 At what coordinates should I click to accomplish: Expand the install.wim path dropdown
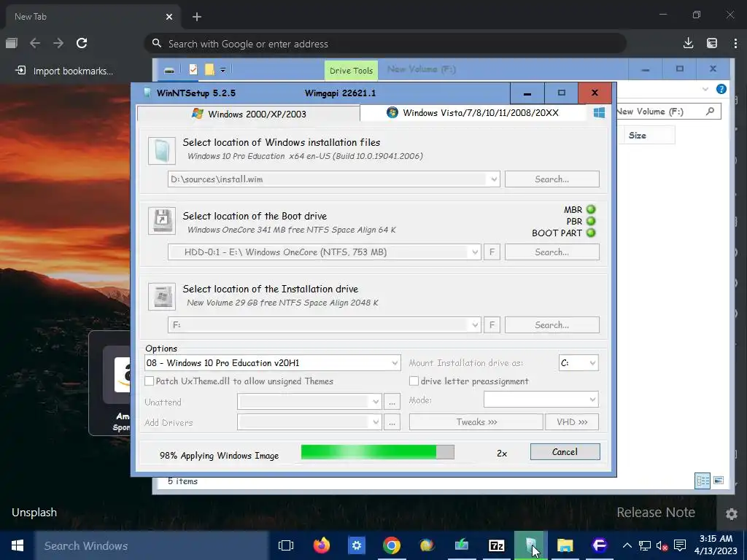point(494,179)
